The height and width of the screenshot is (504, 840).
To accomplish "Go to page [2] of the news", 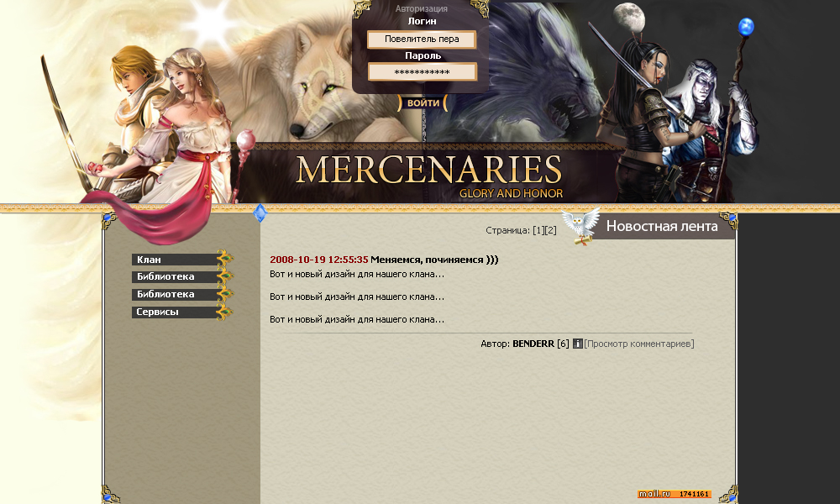I will (551, 230).
